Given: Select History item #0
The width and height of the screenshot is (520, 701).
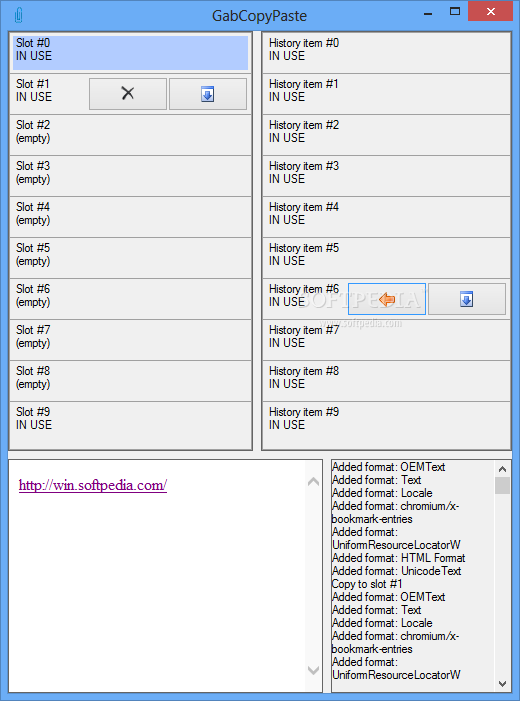Looking at the screenshot, I should click(x=386, y=53).
